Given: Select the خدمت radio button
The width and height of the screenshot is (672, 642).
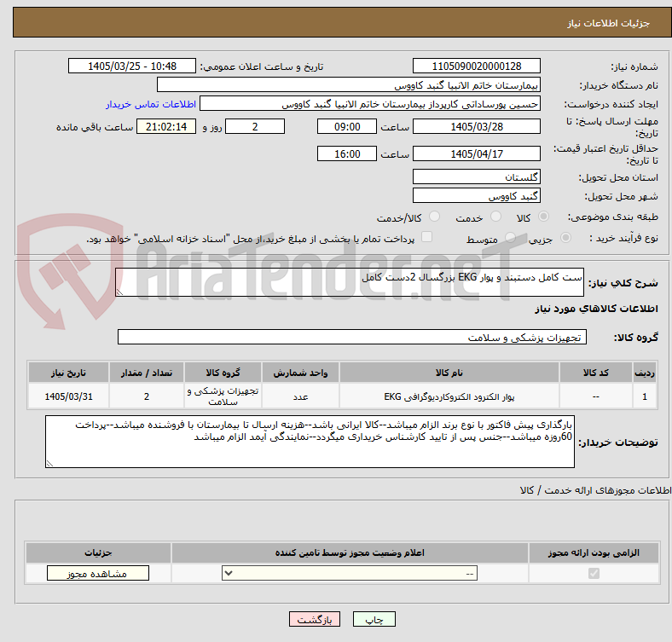Looking at the screenshot, I should pyautogui.click(x=495, y=217).
